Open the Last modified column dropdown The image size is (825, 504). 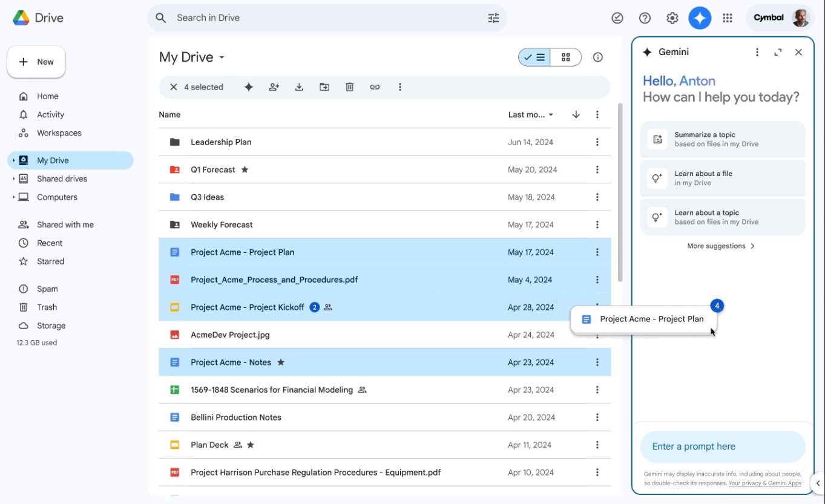click(531, 115)
